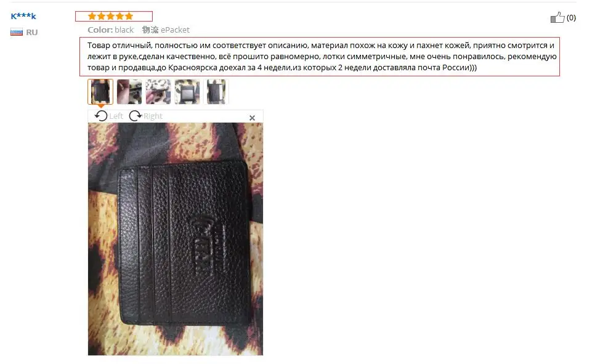Click the first star in the rating
The height and width of the screenshot is (364, 595).
pos(92,16)
